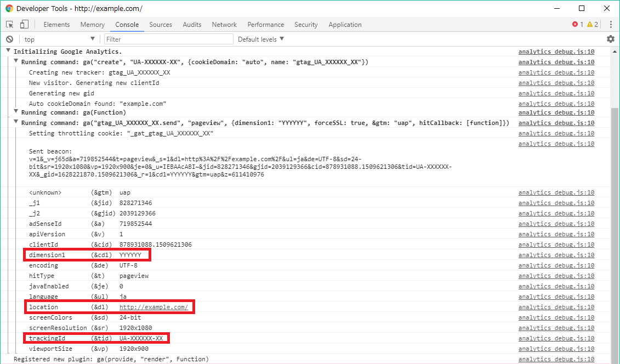Open the Network tab
620x364 pixels.
(x=224, y=25)
